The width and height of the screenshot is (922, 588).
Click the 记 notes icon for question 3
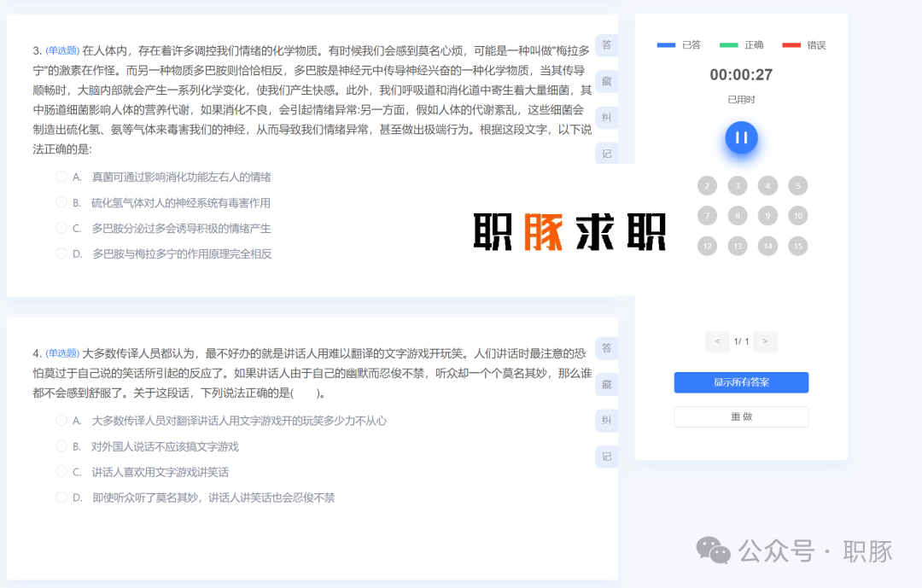606,154
